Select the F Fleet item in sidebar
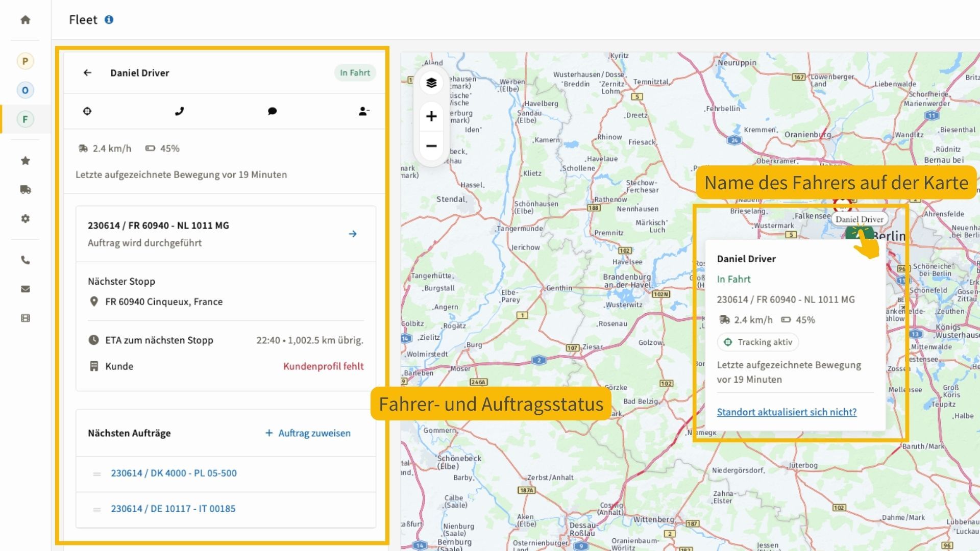 (25, 119)
